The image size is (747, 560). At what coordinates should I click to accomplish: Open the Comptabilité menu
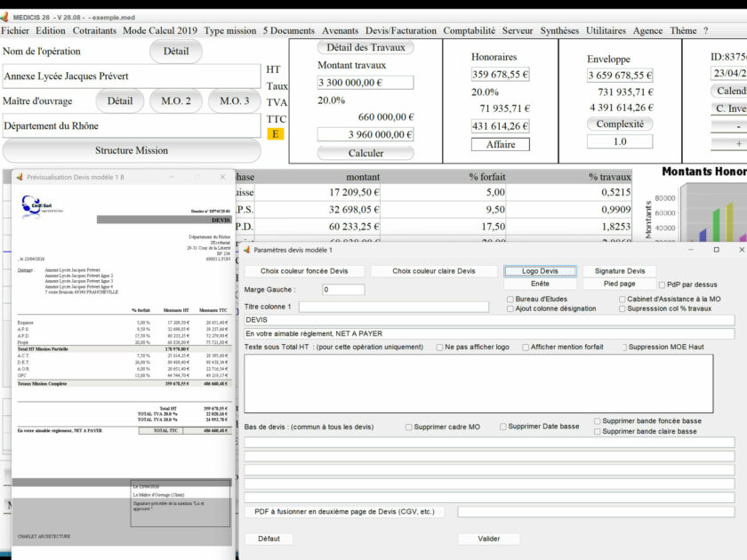point(470,30)
